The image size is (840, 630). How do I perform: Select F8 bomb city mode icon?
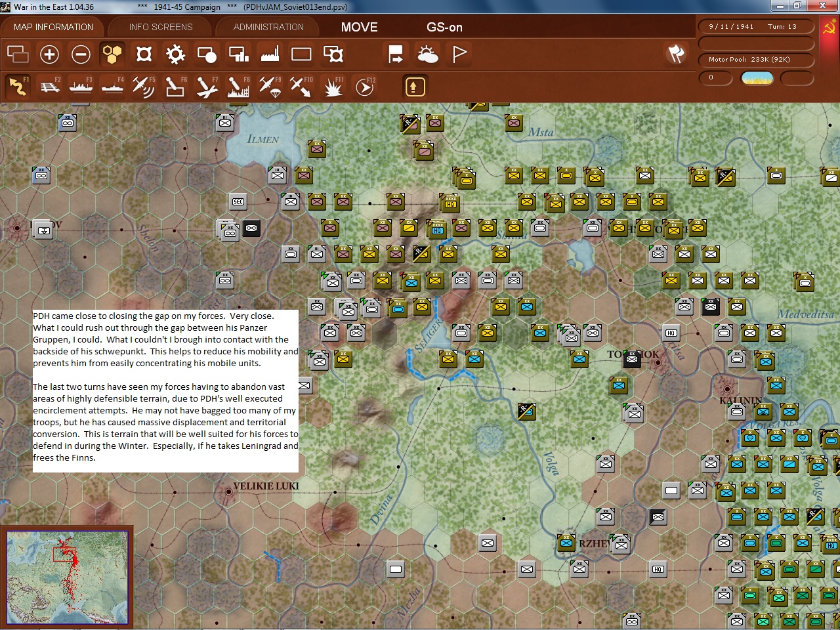[x=238, y=86]
